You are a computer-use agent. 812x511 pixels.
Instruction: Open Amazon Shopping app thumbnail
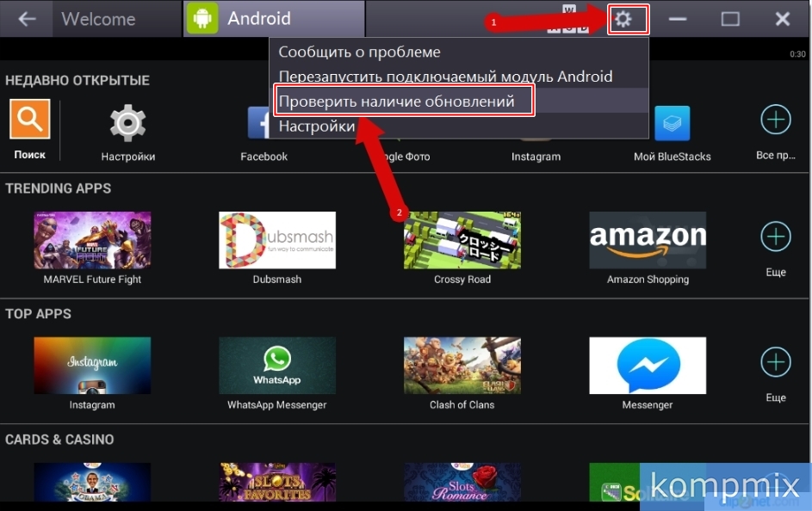(648, 240)
